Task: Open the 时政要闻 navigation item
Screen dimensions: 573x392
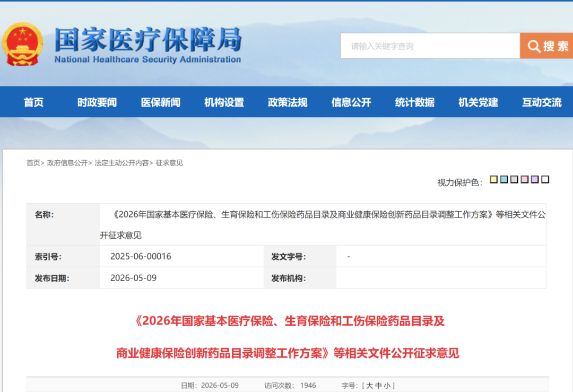Action: point(97,102)
